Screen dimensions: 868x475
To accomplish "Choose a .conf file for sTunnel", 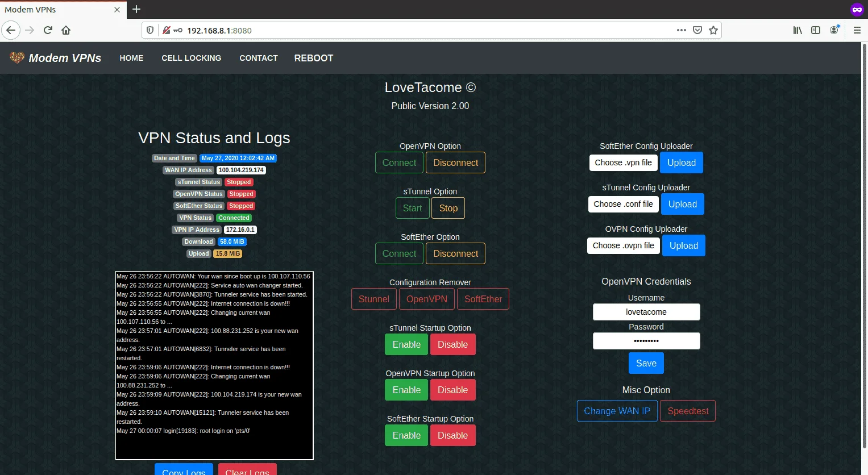I will click(x=624, y=204).
